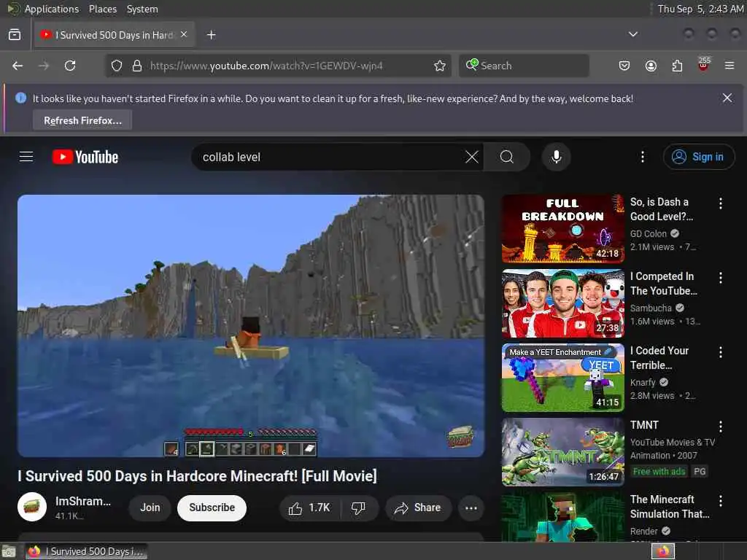
Task: Click the Firefox workspace switcher icon in the panel
Action: (x=663, y=551)
